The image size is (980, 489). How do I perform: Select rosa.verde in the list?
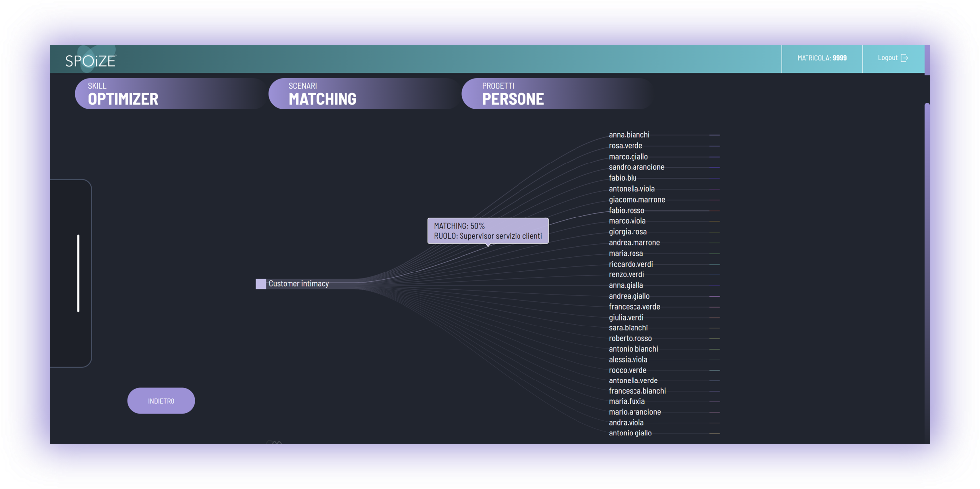pyautogui.click(x=626, y=146)
